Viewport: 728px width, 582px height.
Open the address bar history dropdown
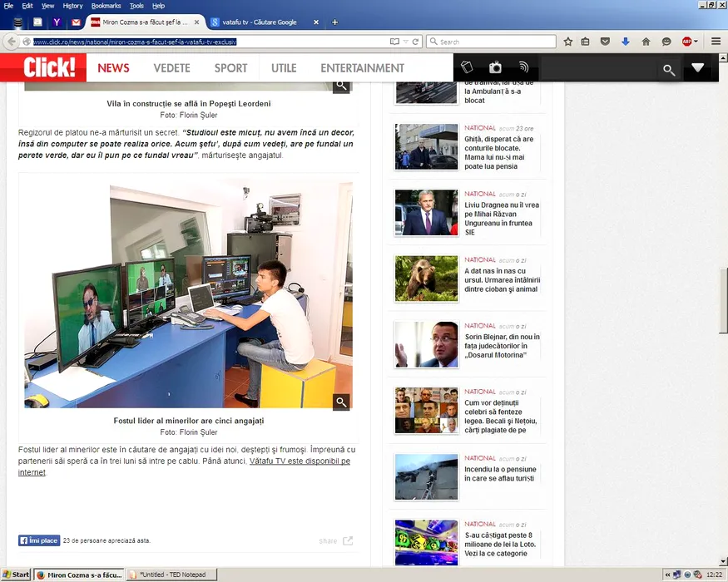pos(406,42)
